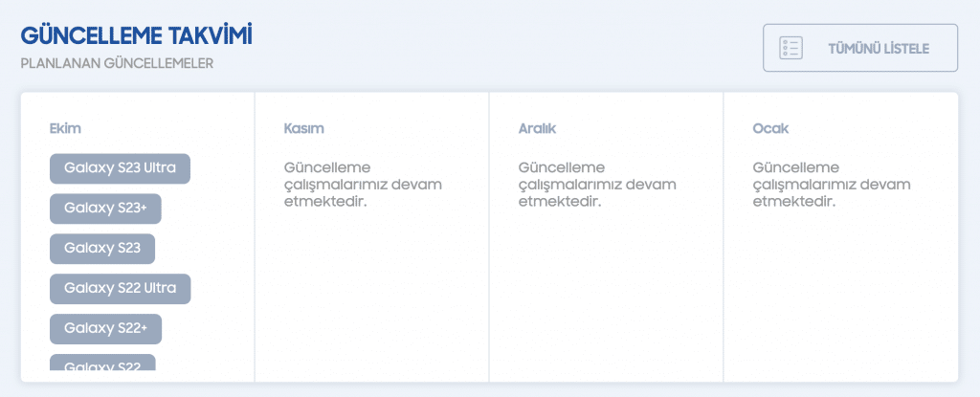This screenshot has height=397, width=980.
Task: Pick the Galaxy S22+ device tag
Action: tap(105, 329)
